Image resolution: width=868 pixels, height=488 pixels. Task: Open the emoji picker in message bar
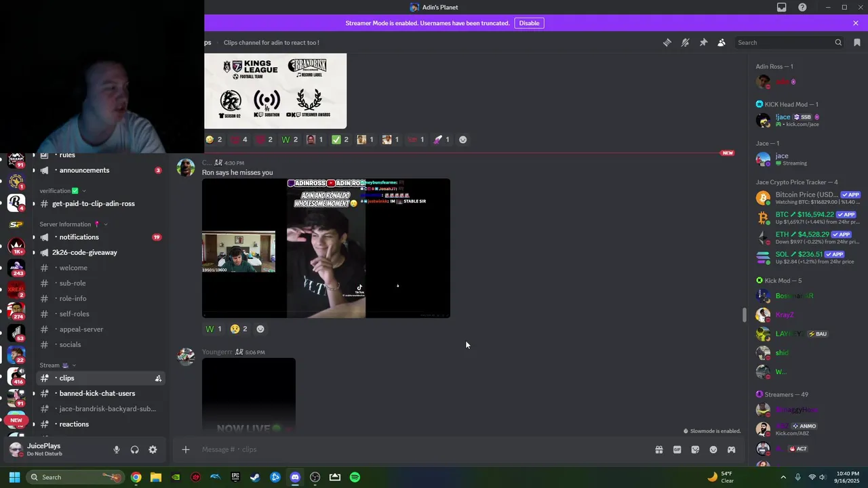(x=713, y=449)
